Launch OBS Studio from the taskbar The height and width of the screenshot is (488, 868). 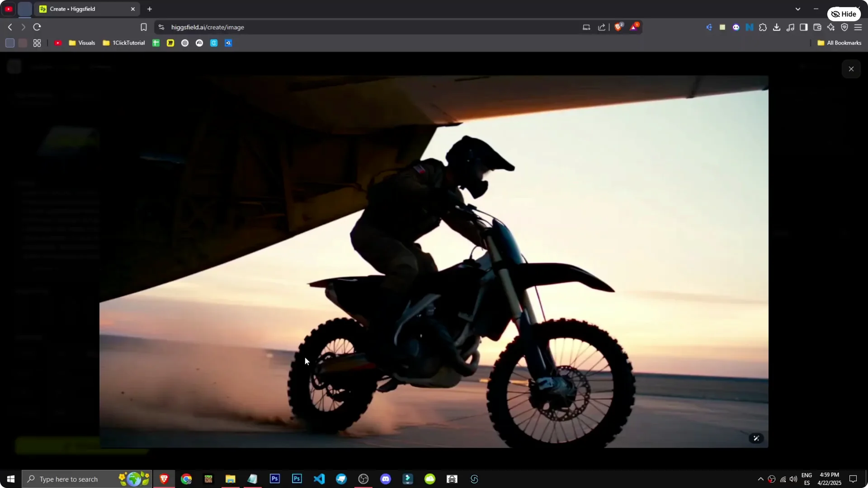click(363, 479)
